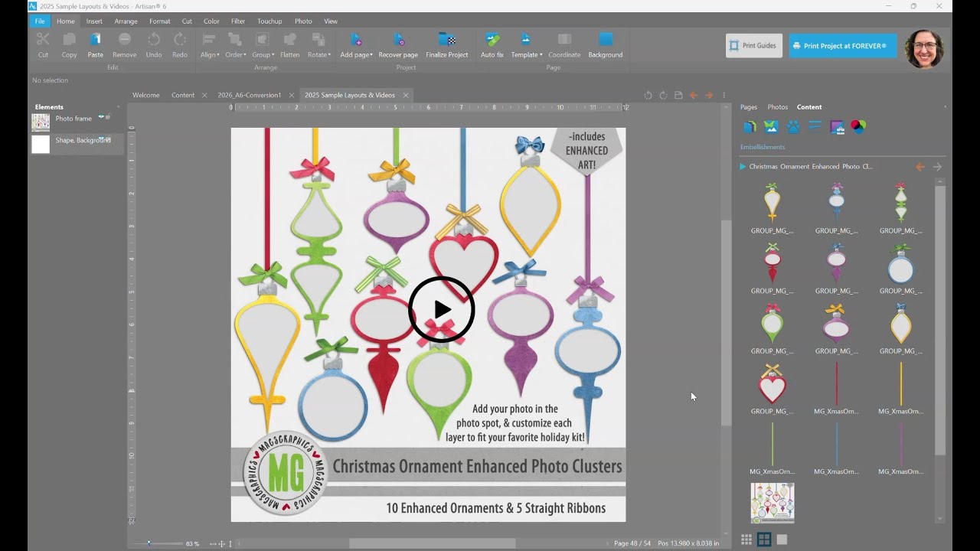
Task: Click the gray forward arrow in Content panel
Action: point(937,167)
